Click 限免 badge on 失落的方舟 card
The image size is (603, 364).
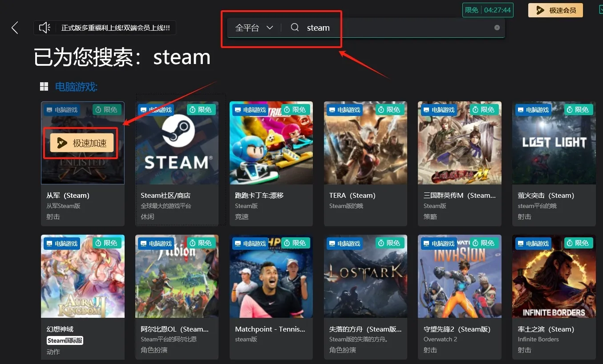(x=390, y=243)
